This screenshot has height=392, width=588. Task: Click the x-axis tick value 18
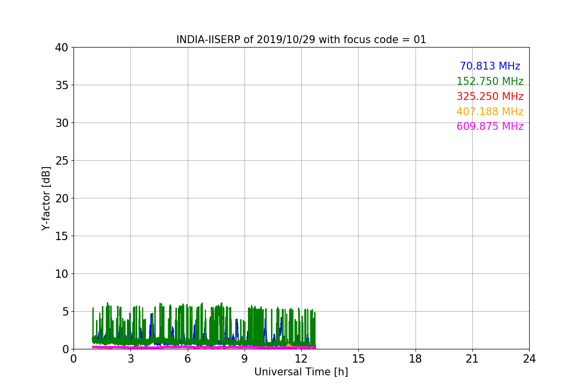[416, 359]
